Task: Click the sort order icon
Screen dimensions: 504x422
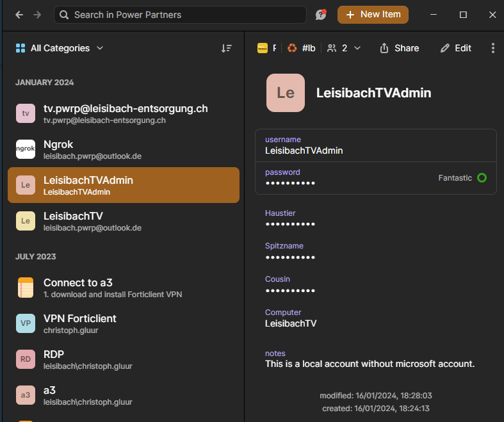Action: (227, 48)
